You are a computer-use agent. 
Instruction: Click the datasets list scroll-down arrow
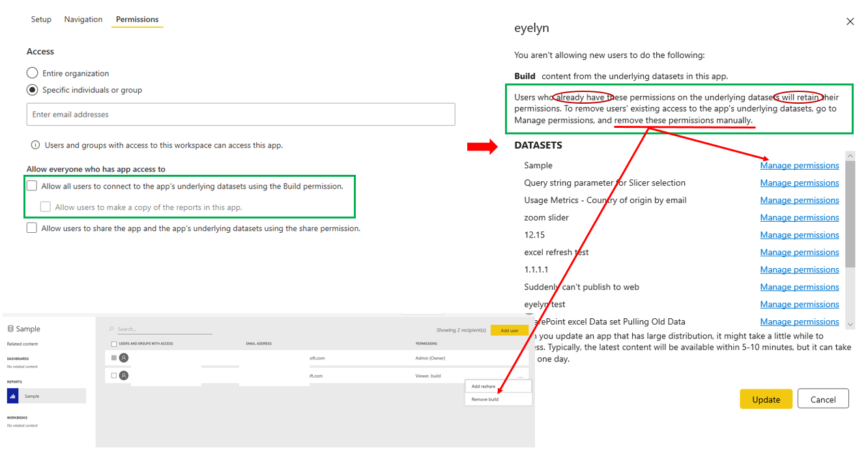click(850, 324)
